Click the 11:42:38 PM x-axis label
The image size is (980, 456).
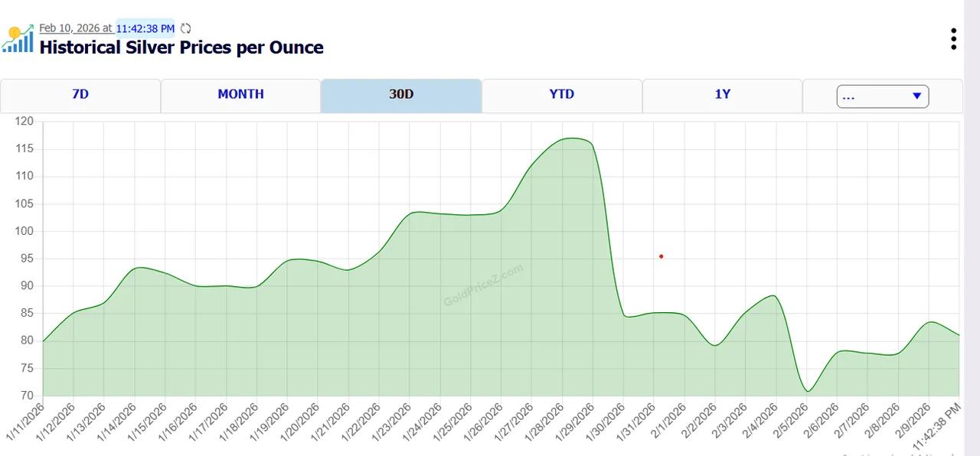pos(937,426)
